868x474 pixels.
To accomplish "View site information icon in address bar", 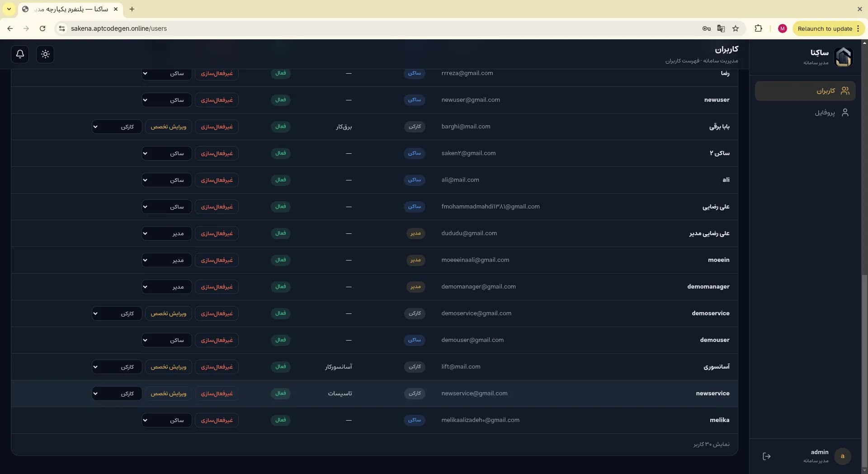I will coord(62,28).
